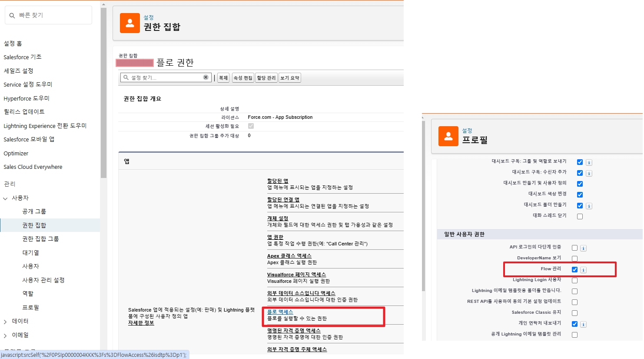
Task: Focus the 빠른 찾기 quick find field
Action: [48, 15]
